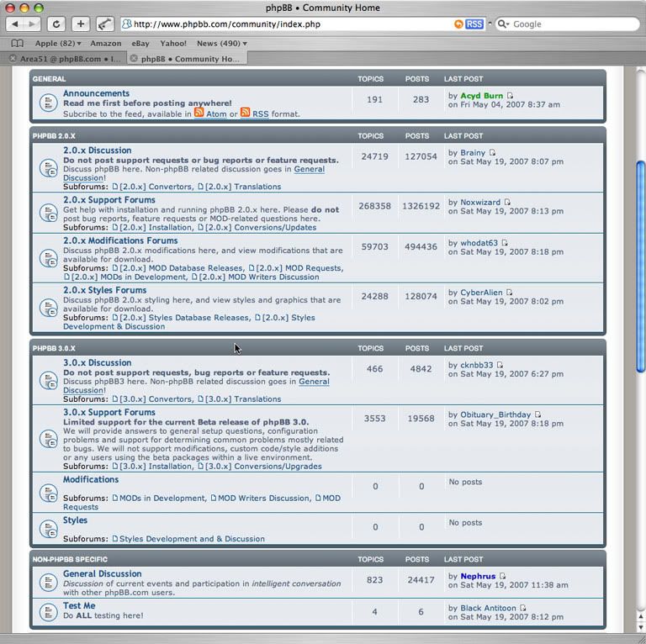Open the Announcements forum
646x644 pixels.
(x=96, y=93)
